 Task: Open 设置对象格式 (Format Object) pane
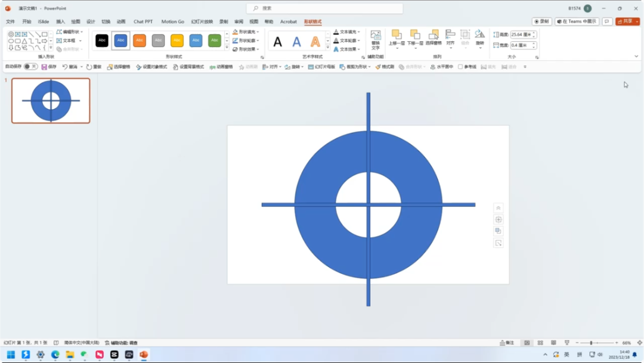pyautogui.click(x=151, y=67)
